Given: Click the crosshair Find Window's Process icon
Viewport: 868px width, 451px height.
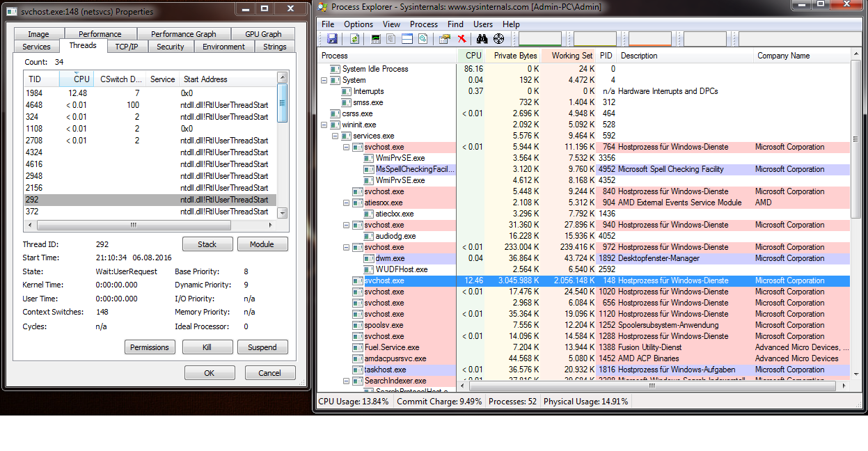Looking at the screenshot, I should coord(498,39).
